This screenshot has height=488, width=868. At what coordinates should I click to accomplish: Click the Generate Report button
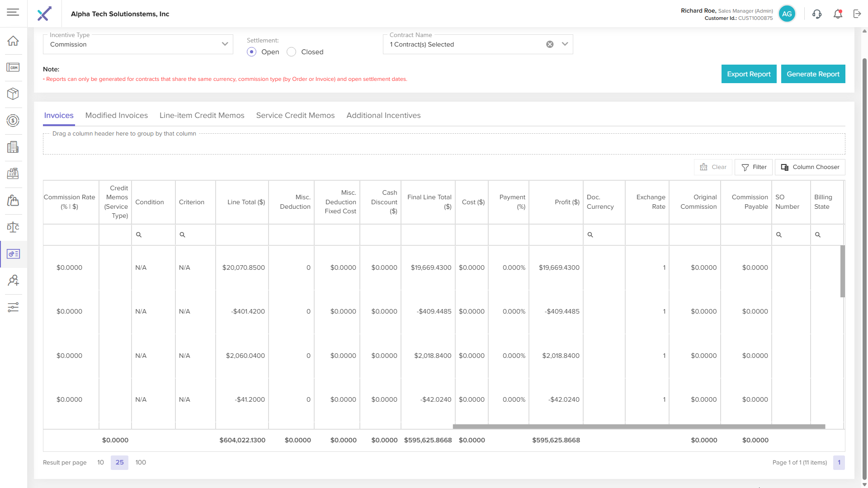point(813,74)
